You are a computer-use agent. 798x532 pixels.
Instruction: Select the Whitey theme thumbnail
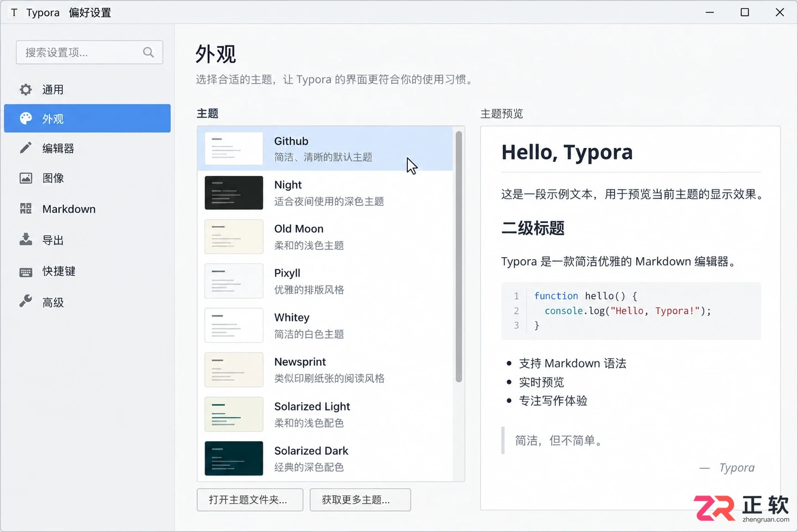click(x=234, y=325)
